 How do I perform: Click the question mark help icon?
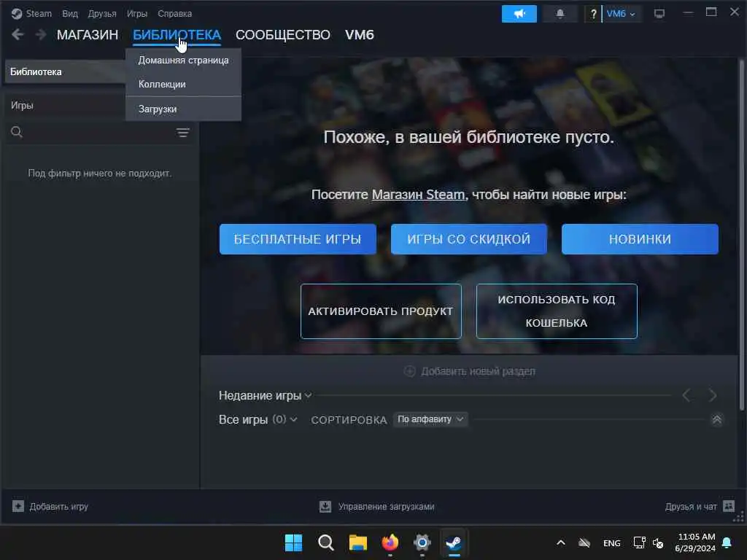pos(593,14)
